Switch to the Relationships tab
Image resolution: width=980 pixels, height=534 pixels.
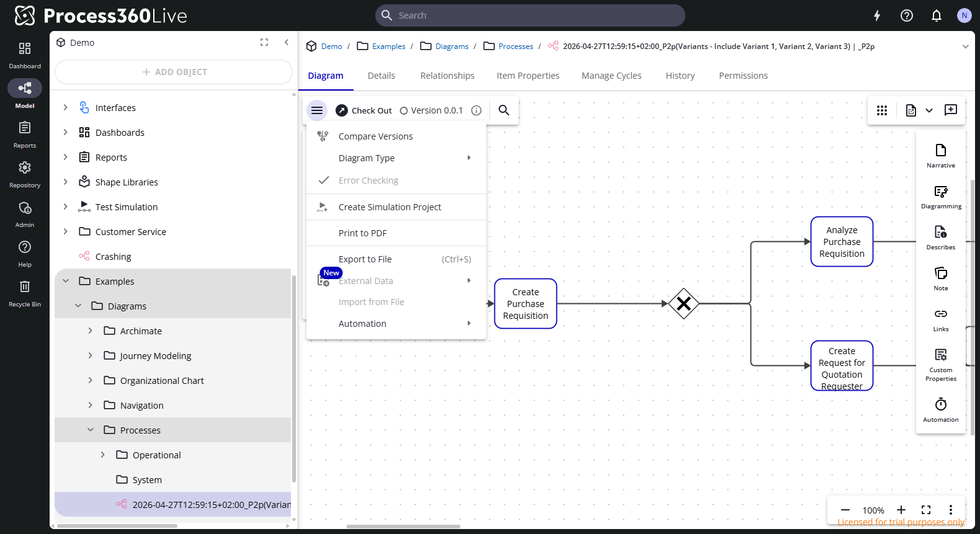[x=447, y=76]
